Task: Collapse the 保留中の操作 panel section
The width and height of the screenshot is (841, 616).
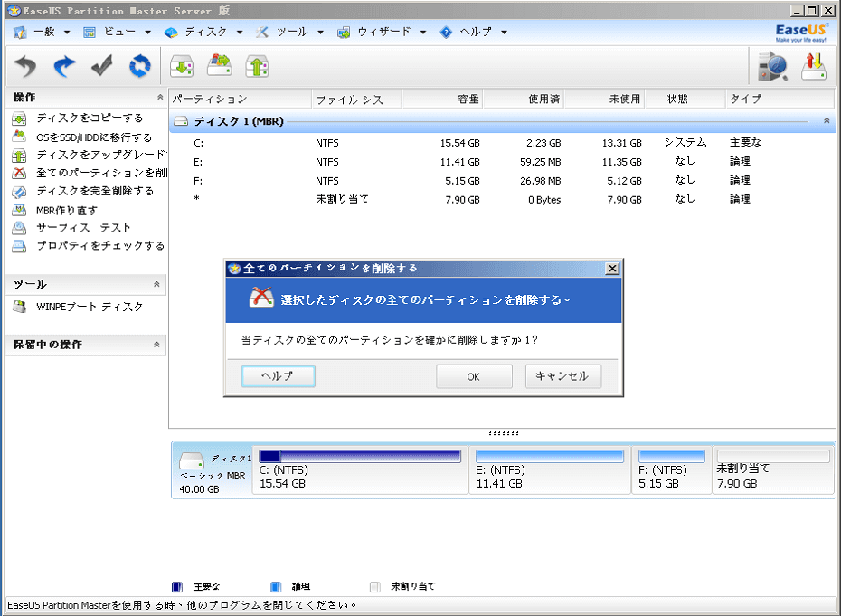Action: coord(156,345)
